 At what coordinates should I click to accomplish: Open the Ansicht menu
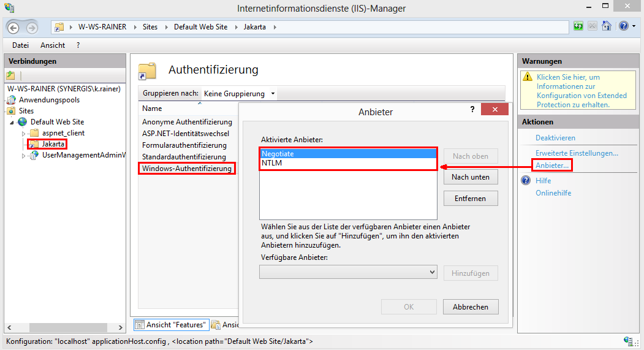pos(53,45)
